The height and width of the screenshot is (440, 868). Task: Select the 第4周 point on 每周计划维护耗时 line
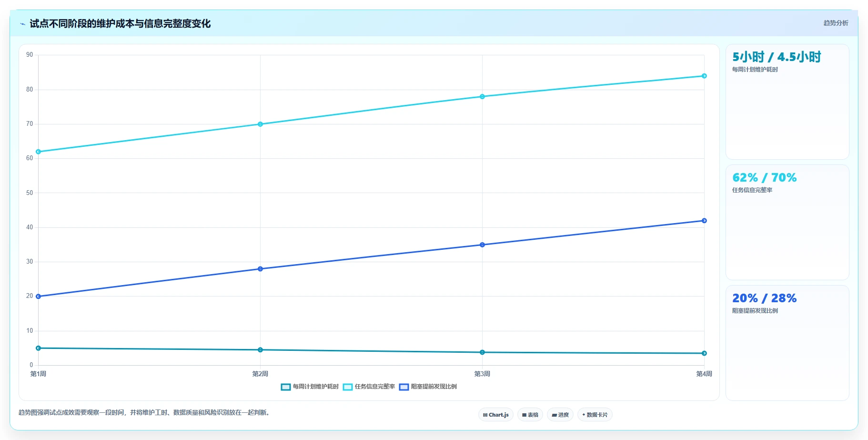[x=704, y=353]
